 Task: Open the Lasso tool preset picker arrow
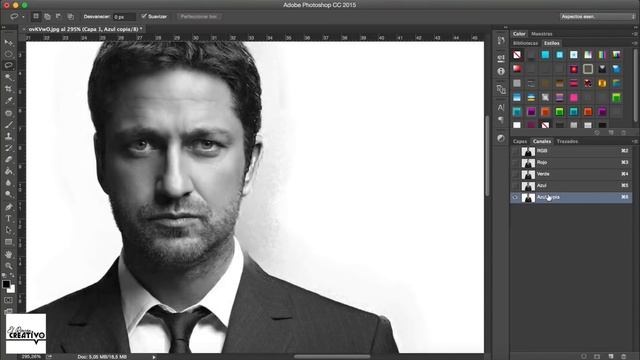tap(23, 17)
